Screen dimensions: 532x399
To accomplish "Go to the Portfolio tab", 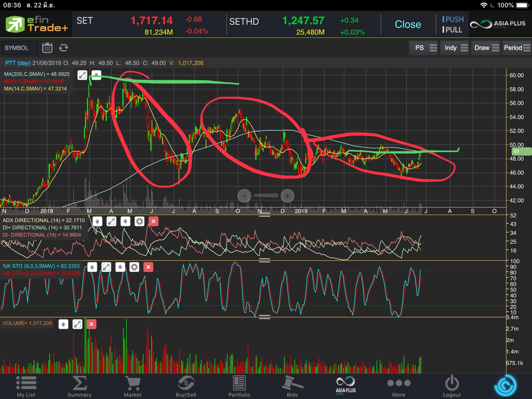I will (x=239, y=386).
